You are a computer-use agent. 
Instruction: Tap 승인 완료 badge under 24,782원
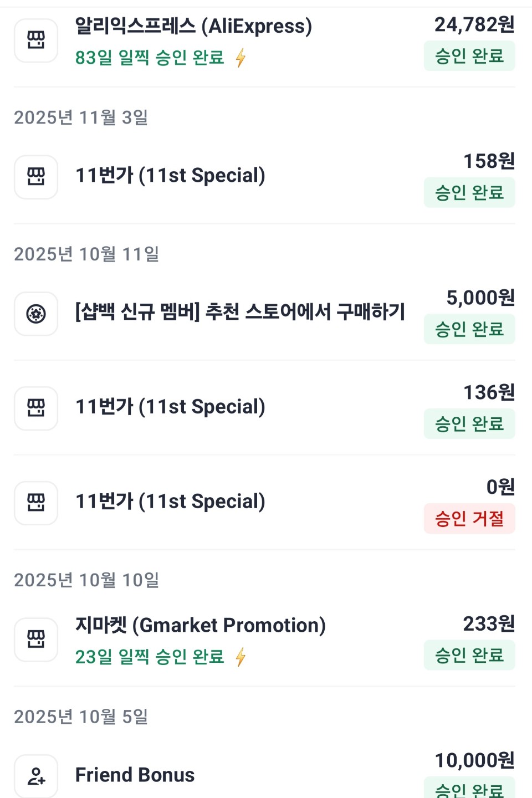click(x=469, y=56)
